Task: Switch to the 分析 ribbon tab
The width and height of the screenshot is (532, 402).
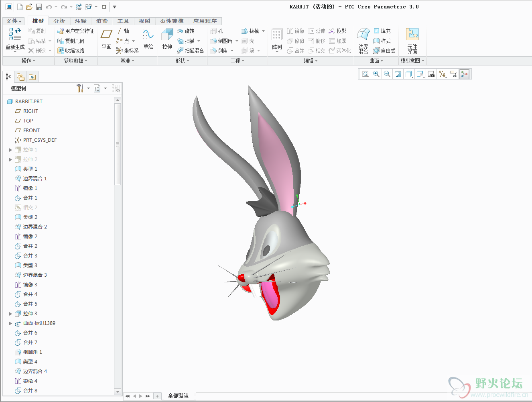Action: (59, 21)
